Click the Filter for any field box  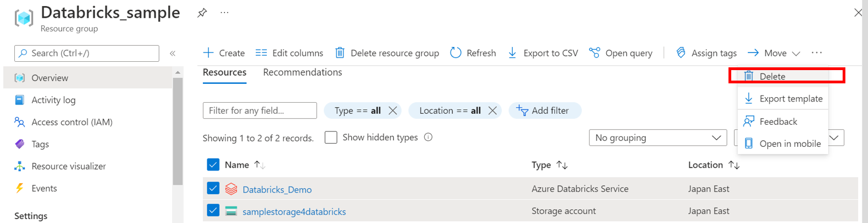260,110
